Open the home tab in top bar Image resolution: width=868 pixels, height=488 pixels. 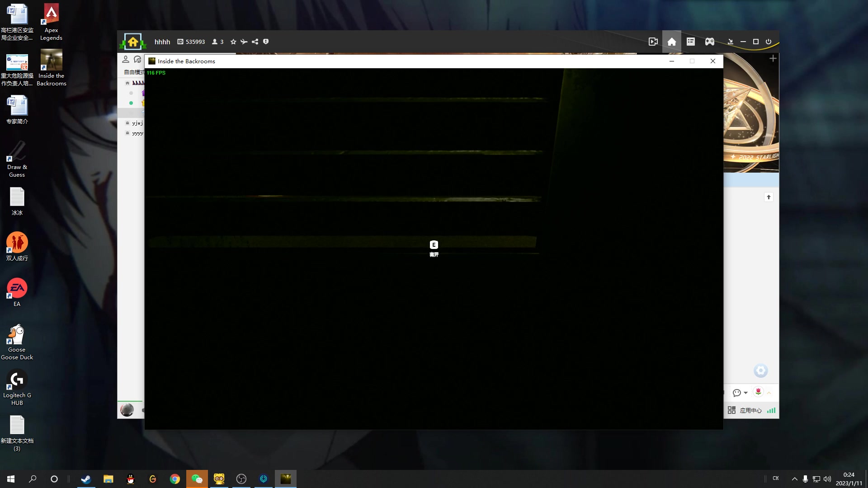click(671, 42)
